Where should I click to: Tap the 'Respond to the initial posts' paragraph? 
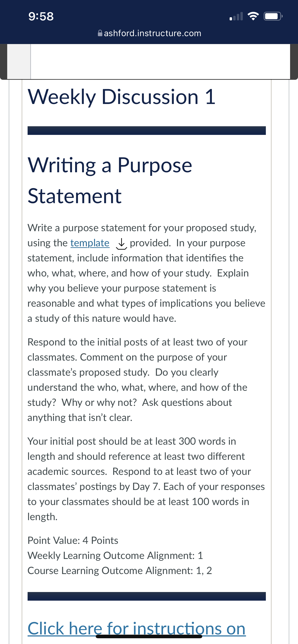(137, 380)
